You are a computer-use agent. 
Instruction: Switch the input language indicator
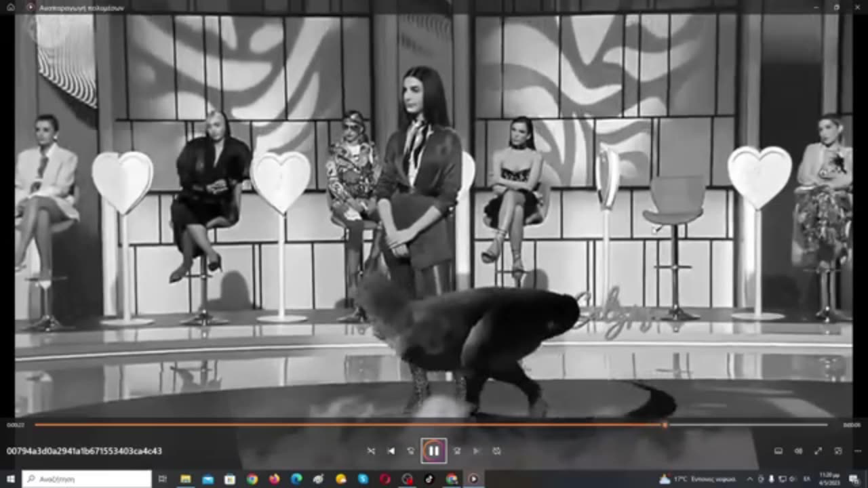808,479
